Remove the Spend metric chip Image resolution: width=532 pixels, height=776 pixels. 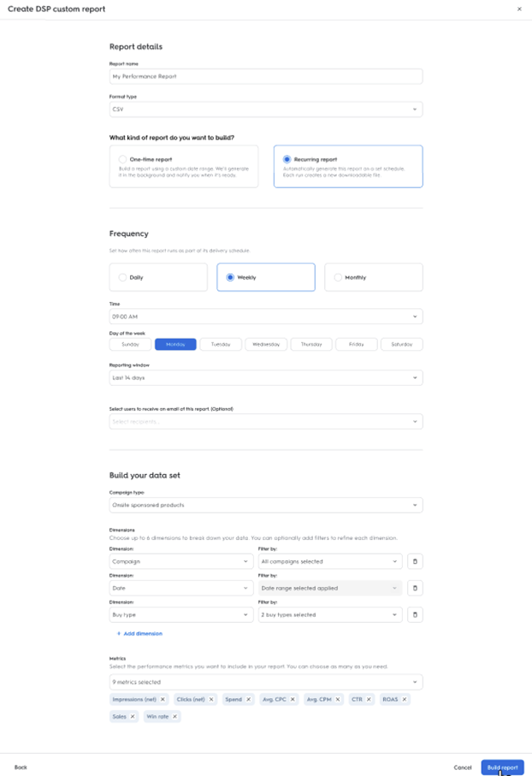(x=249, y=699)
